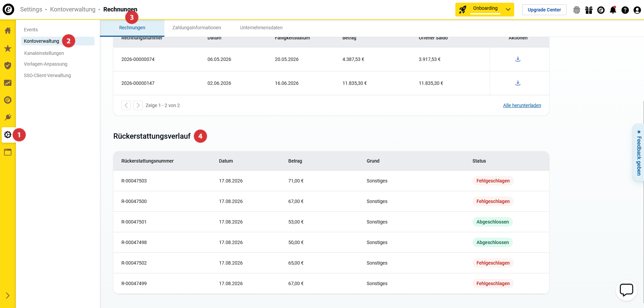The image size is (644, 308).
Task: Go to next invoices page
Action: click(138, 105)
